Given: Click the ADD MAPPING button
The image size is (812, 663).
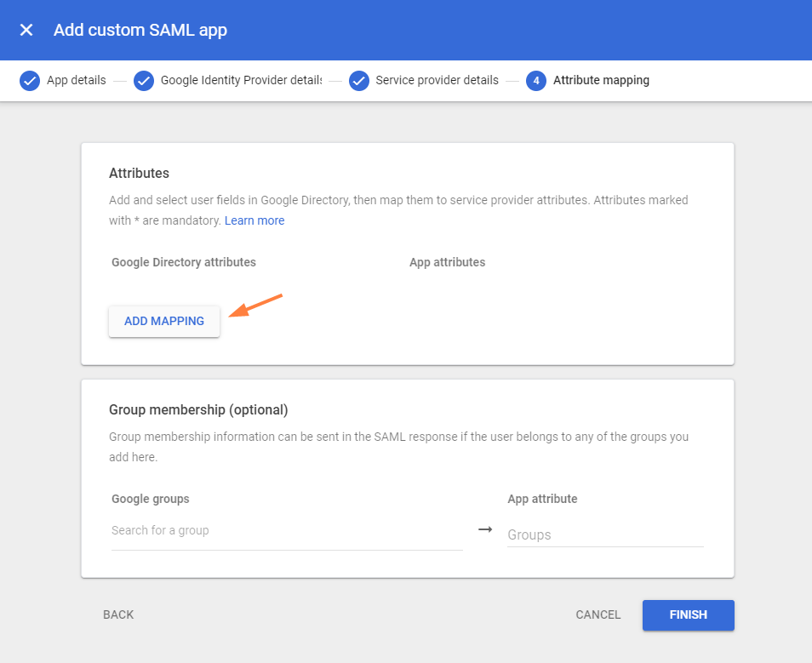Looking at the screenshot, I should click(164, 322).
